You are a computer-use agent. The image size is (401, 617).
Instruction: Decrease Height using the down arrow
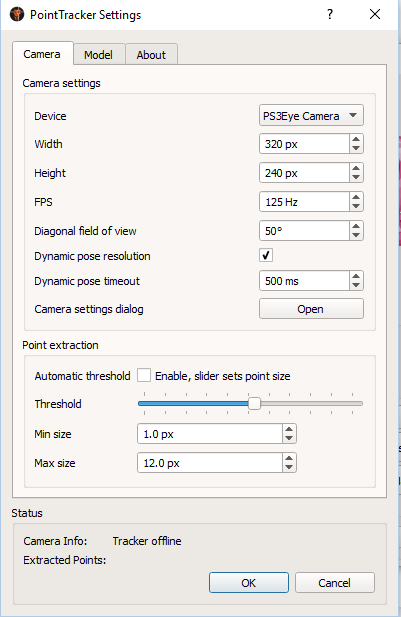tap(356, 177)
